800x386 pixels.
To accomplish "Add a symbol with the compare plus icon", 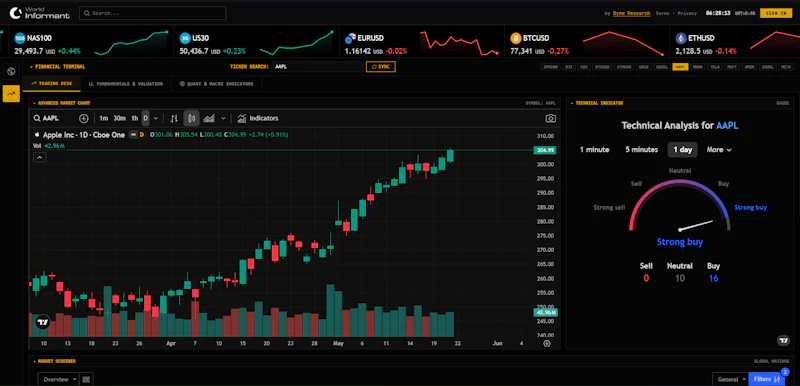I will coord(84,118).
